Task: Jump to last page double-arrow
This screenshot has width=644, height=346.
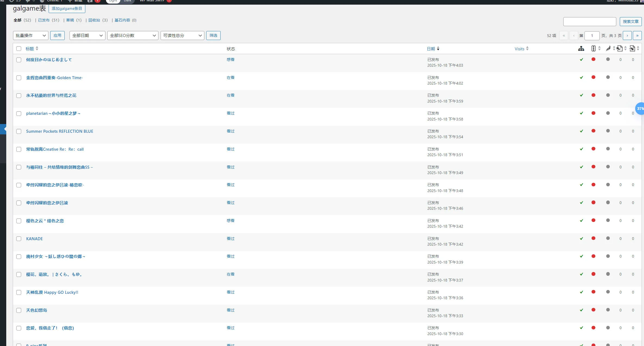Action: 637,36
